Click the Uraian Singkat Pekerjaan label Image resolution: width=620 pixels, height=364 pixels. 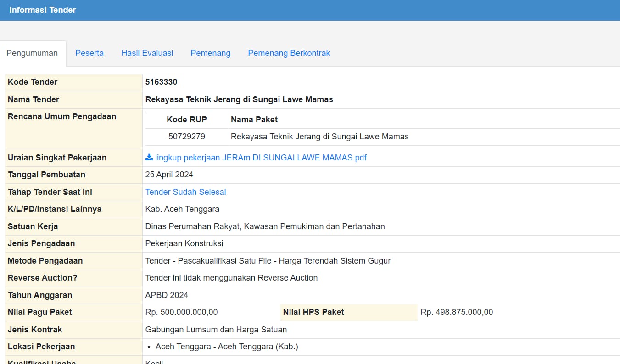tap(57, 158)
